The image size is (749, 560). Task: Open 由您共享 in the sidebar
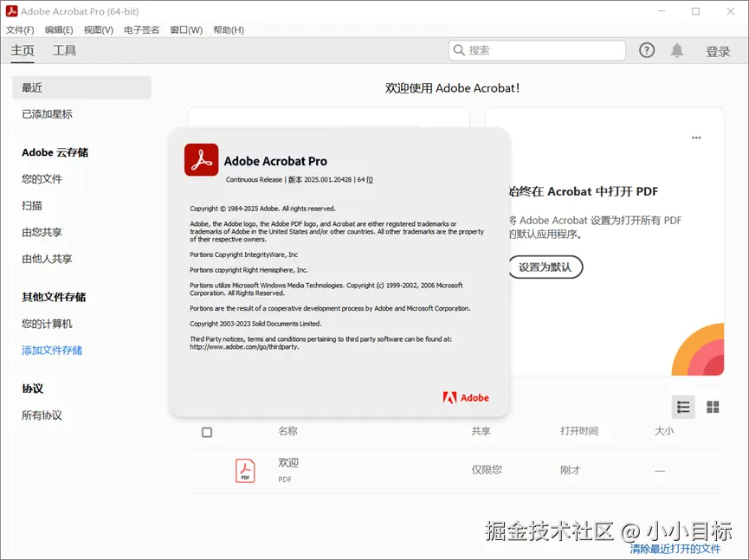42,233
